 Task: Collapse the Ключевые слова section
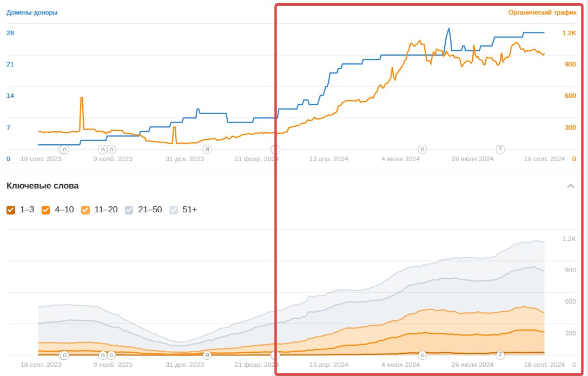[x=570, y=186]
